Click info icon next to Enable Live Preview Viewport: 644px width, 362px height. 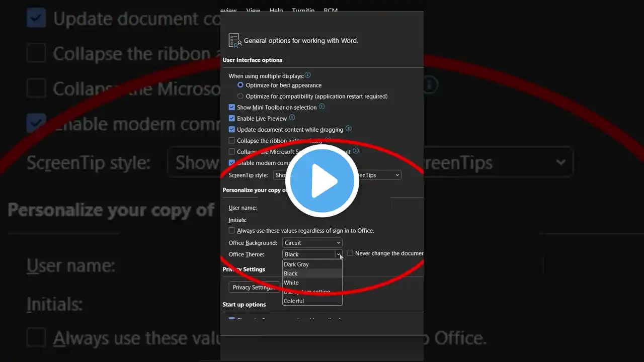tap(292, 118)
